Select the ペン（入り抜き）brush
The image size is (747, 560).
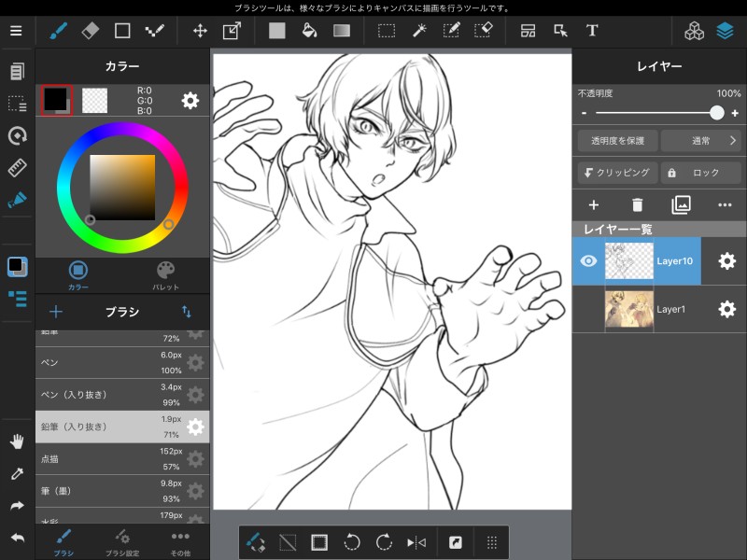(x=122, y=395)
